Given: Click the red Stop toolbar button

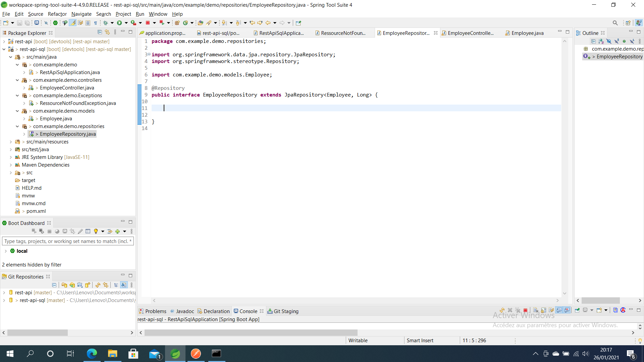Looking at the screenshot, I should 148,23.
